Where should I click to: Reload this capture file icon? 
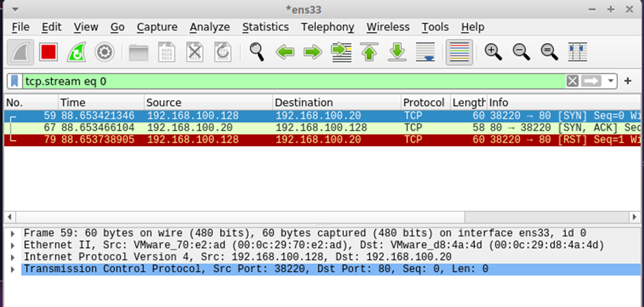pos(223,52)
